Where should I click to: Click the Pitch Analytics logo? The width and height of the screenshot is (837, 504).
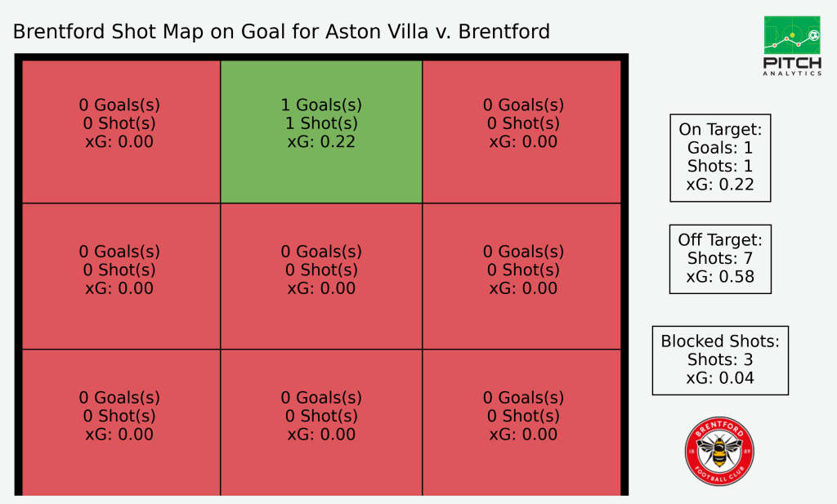pos(792,46)
